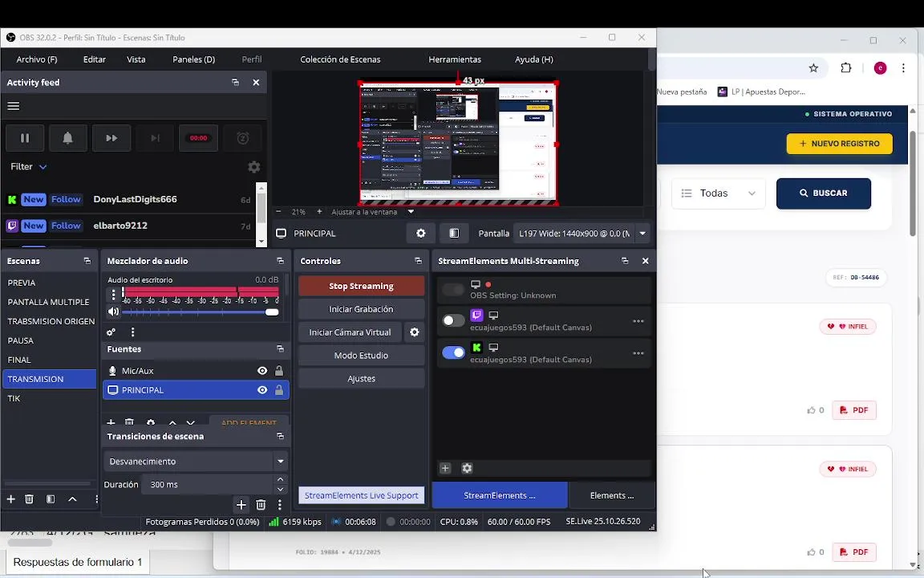Screen dimensions: 924x578
Task: Open the Paneles (D) menu
Action: [193, 59]
